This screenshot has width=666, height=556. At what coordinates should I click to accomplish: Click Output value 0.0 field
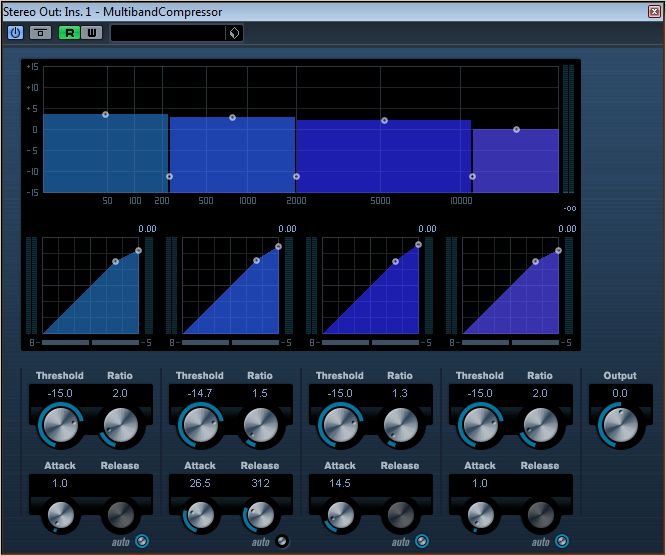[x=620, y=393]
